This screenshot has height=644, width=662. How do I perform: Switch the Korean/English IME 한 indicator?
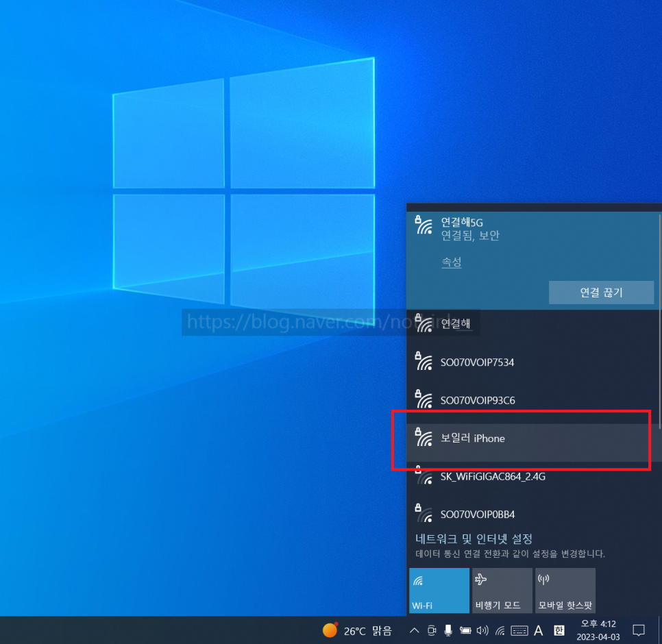(x=559, y=630)
